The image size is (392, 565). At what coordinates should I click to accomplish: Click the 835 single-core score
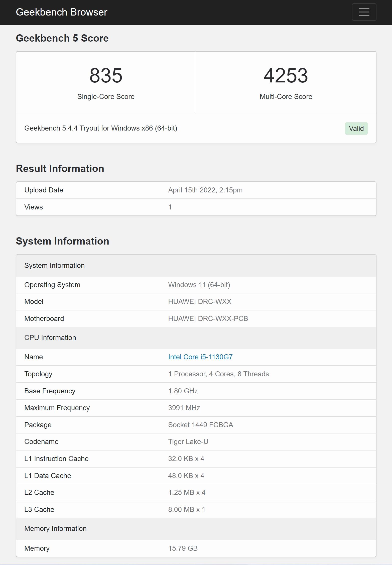(106, 75)
